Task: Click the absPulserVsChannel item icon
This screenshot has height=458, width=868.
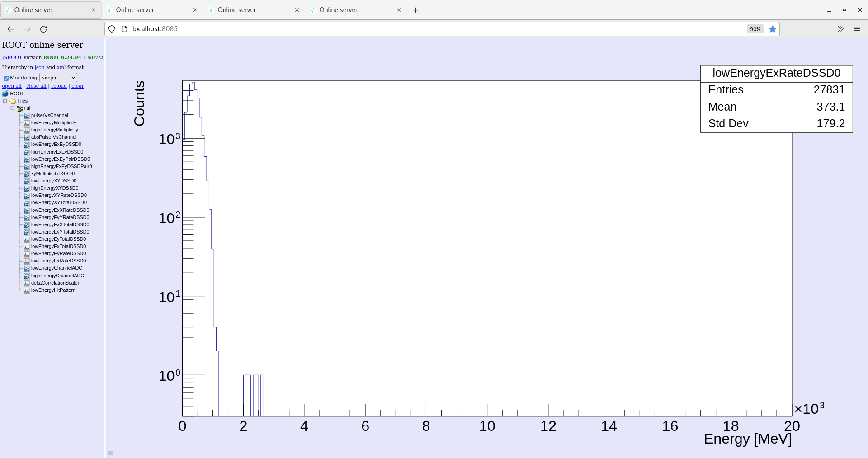Action: (27, 137)
